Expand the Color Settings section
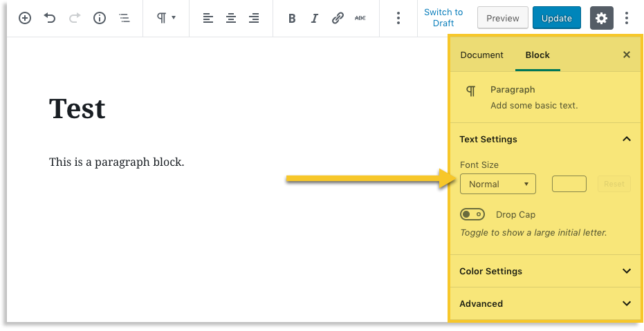 point(545,271)
